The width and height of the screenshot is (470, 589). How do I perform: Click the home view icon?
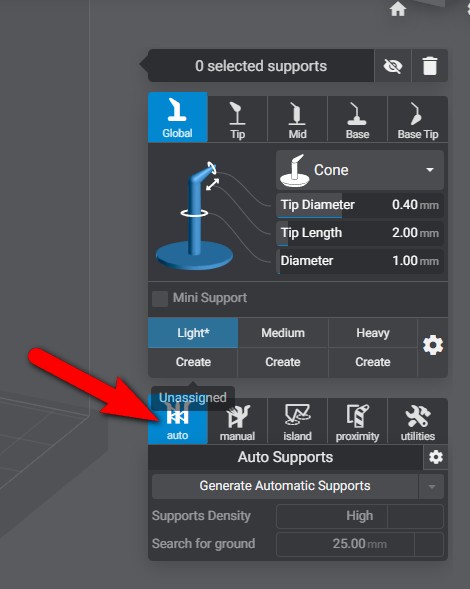(398, 9)
